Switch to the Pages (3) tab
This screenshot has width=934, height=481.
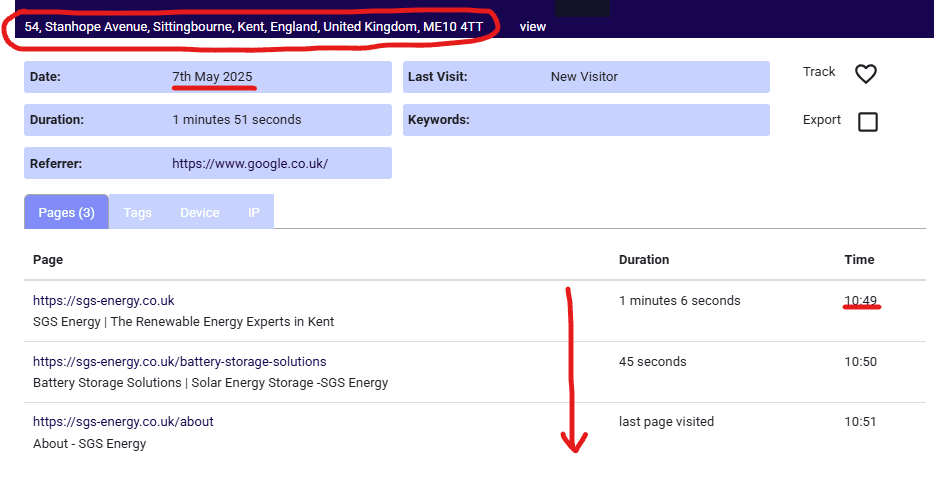point(66,213)
